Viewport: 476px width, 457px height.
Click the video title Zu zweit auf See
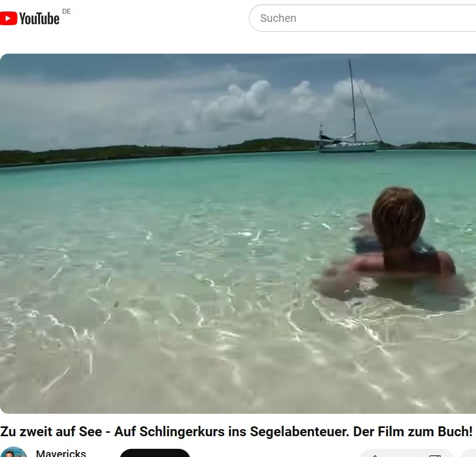click(51, 431)
